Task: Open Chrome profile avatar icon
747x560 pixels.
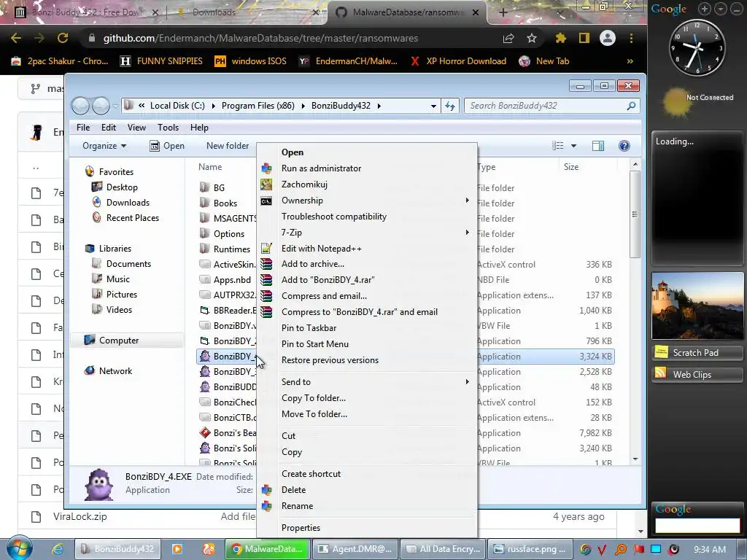Action: coord(608,38)
